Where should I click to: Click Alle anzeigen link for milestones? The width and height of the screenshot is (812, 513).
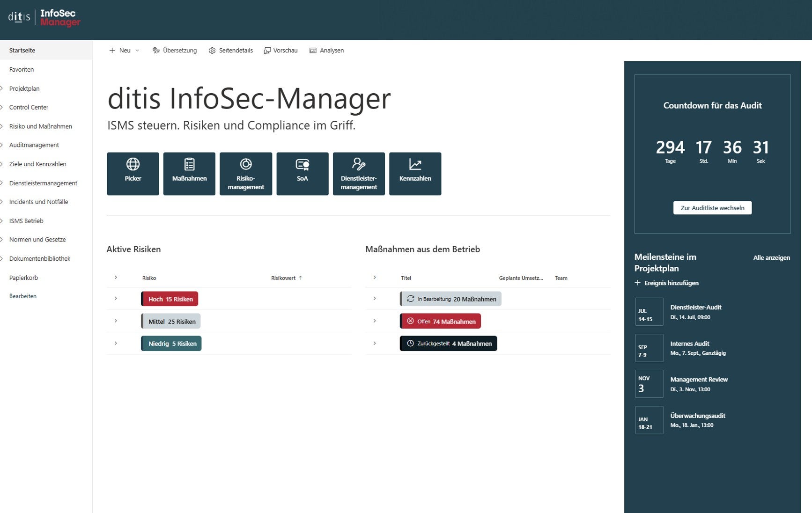pyautogui.click(x=771, y=258)
